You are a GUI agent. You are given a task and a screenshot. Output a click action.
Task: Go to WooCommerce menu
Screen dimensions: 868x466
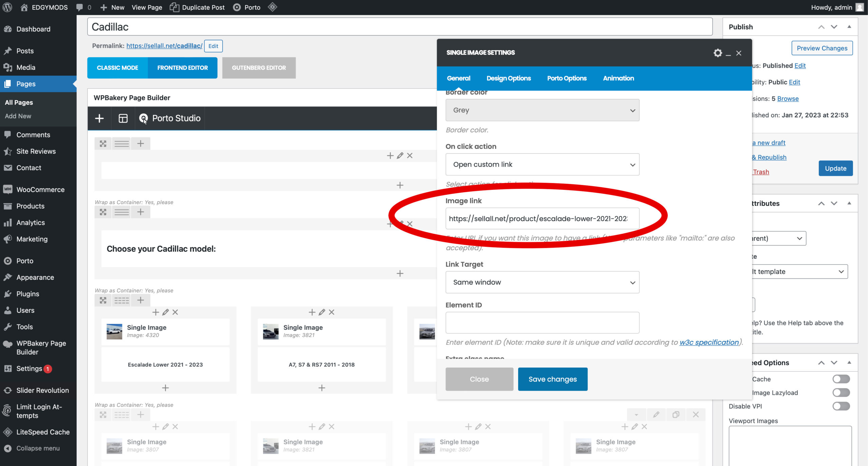(x=40, y=190)
